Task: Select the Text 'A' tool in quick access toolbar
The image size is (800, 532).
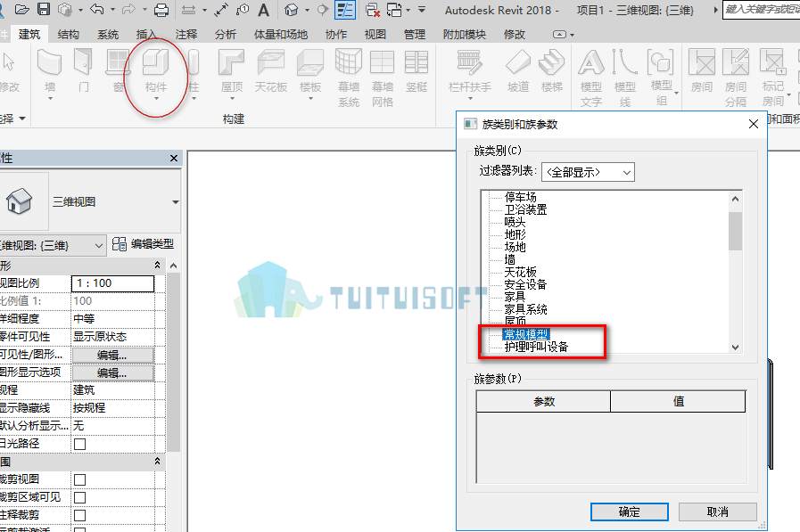Action: pyautogui.click(x=264, y=10)
